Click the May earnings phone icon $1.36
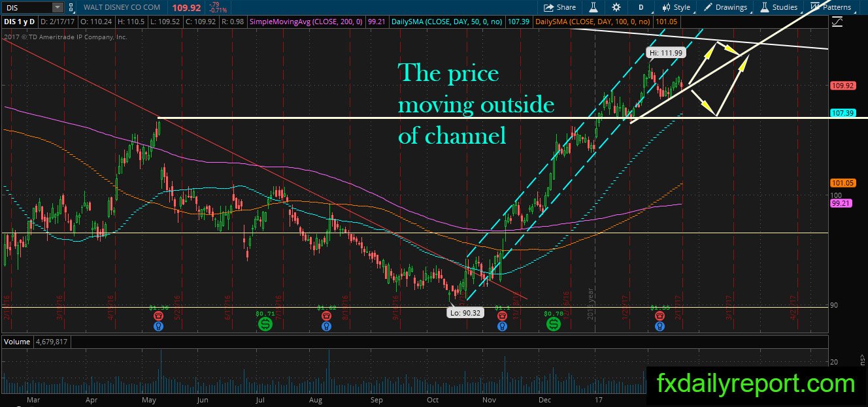Image resolution: width=868 pixels, height=407 pixels. click(158, 315)
